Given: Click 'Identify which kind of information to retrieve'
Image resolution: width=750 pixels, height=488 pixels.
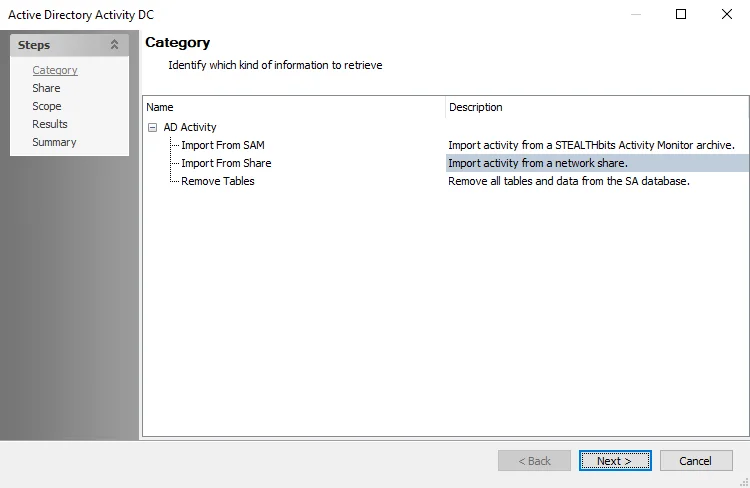Looking at the screenshot, I should pyautogui.click(x=275, y=65).
